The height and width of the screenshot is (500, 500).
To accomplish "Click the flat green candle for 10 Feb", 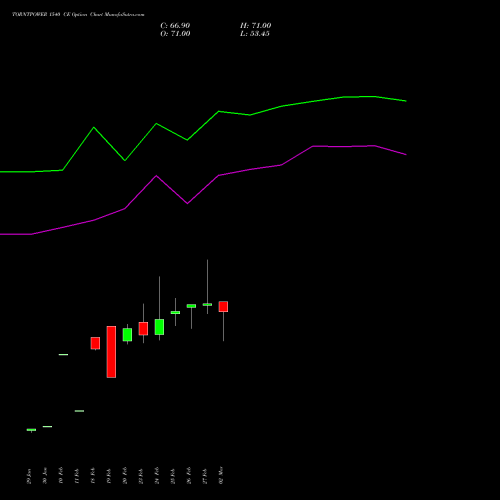I will click(x=63, y=354).
